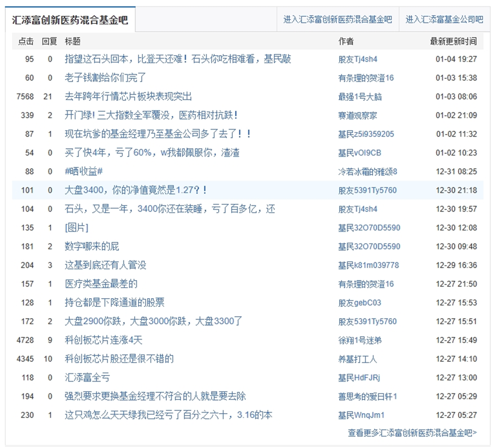Viewport: 493px width, 448px height.
Task: Click the update time 12-31 08:25
Action: coord(456,172)
